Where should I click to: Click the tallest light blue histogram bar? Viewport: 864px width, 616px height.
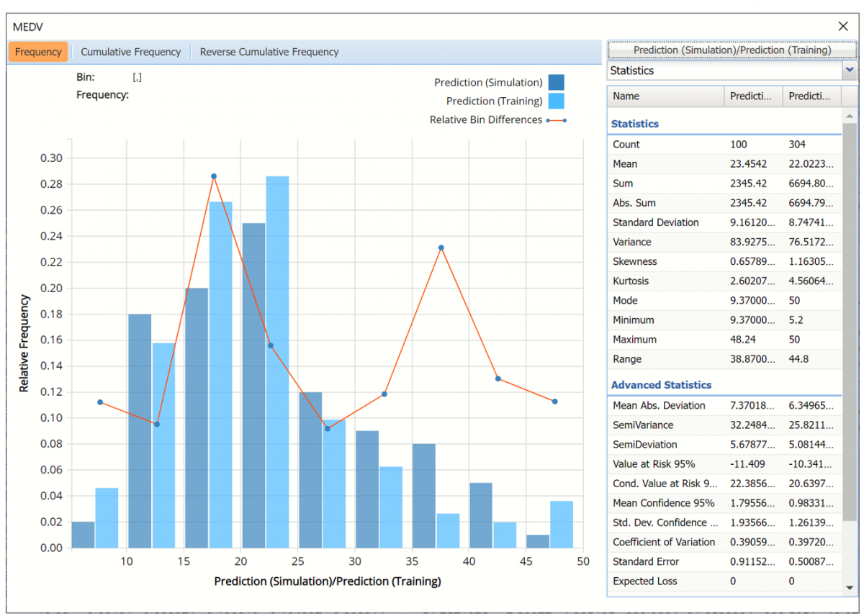coord(277,360)
